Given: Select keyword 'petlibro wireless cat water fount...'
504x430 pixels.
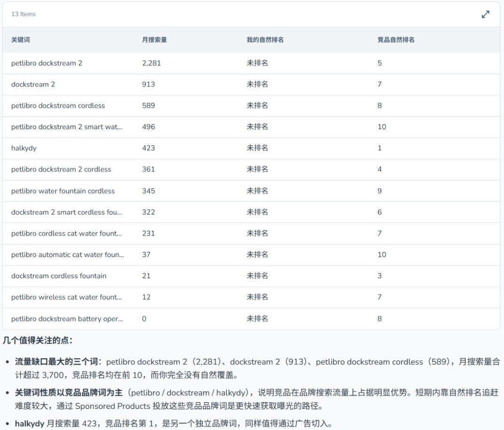Looking at the screenshot, I should (67, 297).
